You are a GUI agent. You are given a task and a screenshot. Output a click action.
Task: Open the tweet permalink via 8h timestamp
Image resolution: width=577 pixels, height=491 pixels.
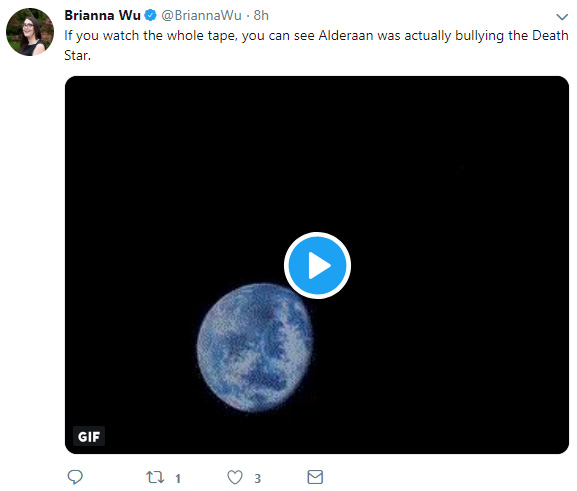coord(261,15)
